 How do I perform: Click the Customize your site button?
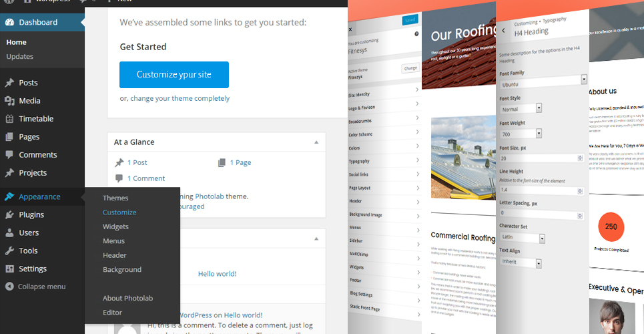pos(174,75)
